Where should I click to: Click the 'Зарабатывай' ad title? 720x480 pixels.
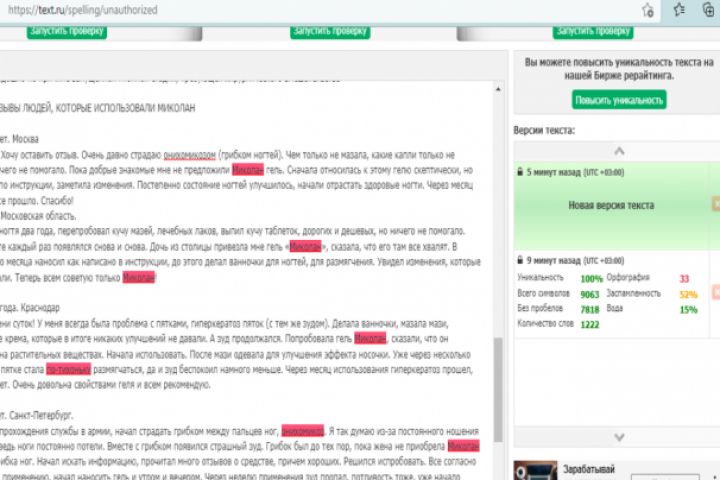click(589, 469)
